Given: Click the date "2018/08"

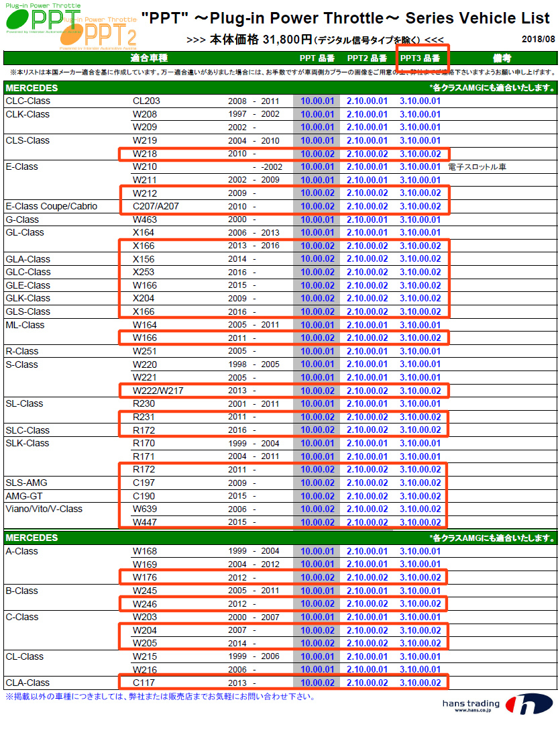Looking at the screenshot, I should coord(538,39).
